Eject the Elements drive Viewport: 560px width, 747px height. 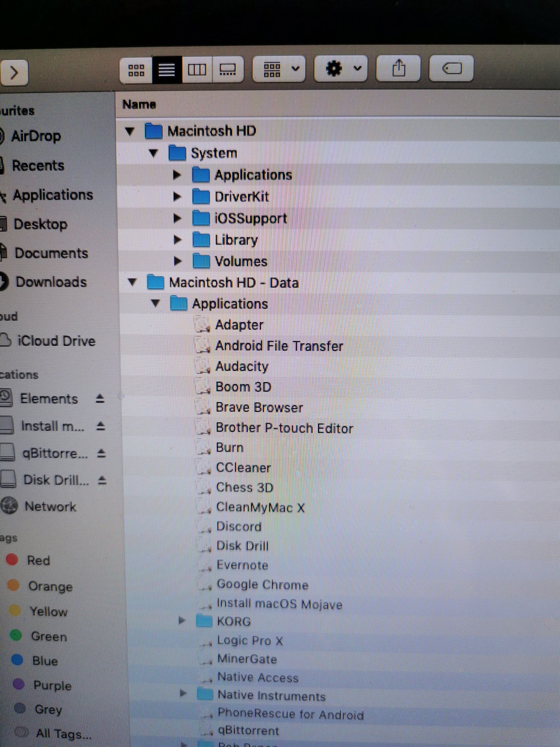coord(100,399)
